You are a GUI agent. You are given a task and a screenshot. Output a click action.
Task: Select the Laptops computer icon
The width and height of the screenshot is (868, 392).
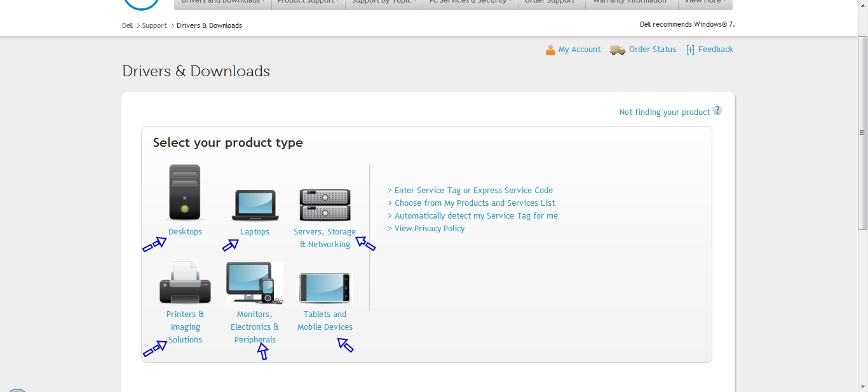(255, 205)
